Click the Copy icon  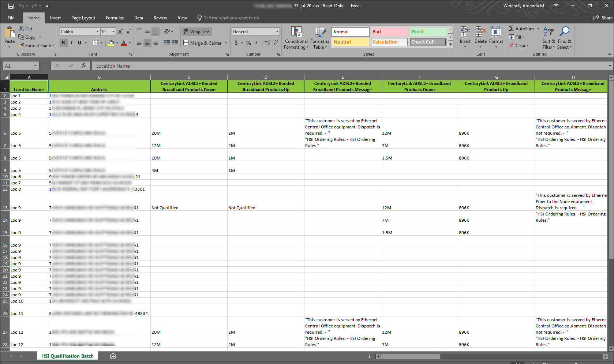[x=21, y=37]
